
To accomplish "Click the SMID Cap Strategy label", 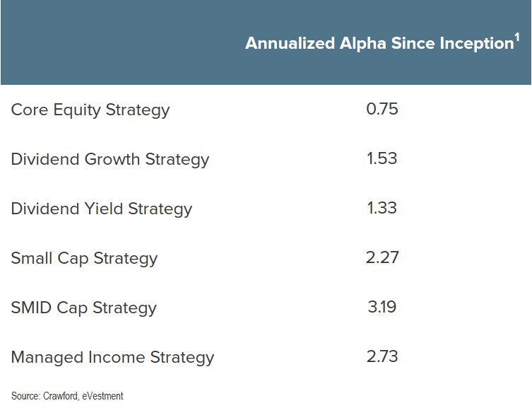I will tap(83, 308).
